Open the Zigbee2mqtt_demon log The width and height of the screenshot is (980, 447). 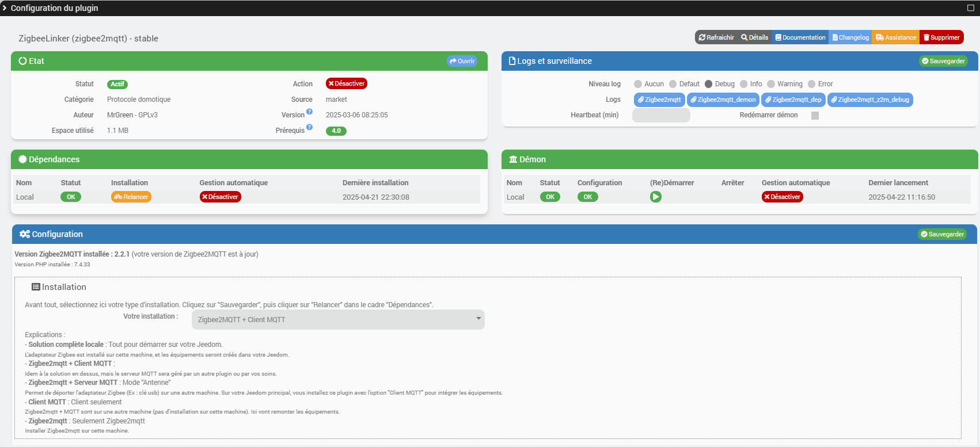click(723, 100)
